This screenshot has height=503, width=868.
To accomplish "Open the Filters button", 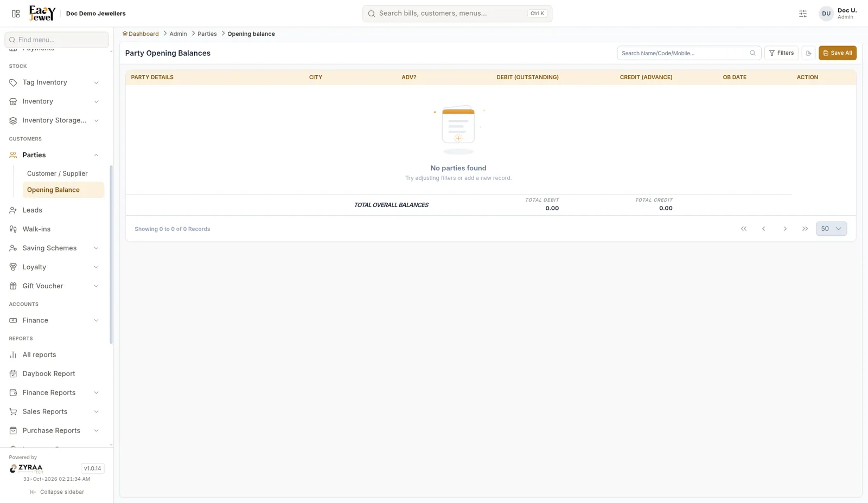I will point(781,53).
